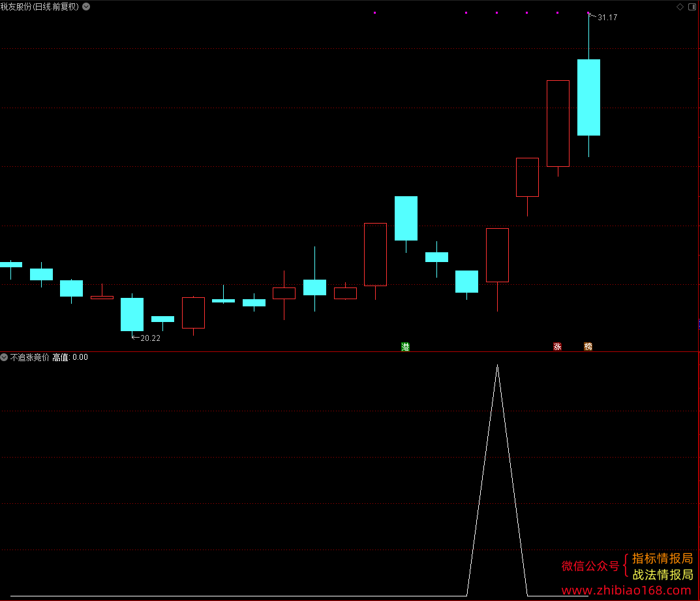Expand the 不追涨竞价 indicator dropdown arrow
Viewport: 700px width, 601px height.
(x=4, y=357)
